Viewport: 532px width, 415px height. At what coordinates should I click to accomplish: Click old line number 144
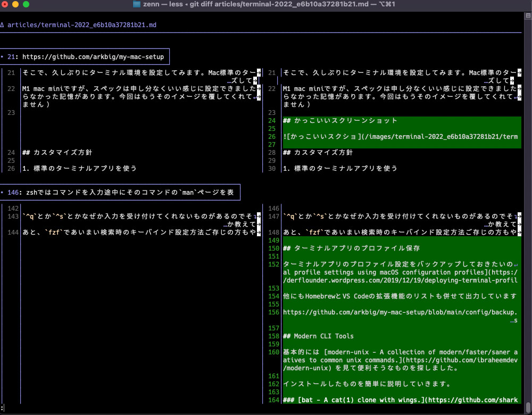tap(13, 232)
